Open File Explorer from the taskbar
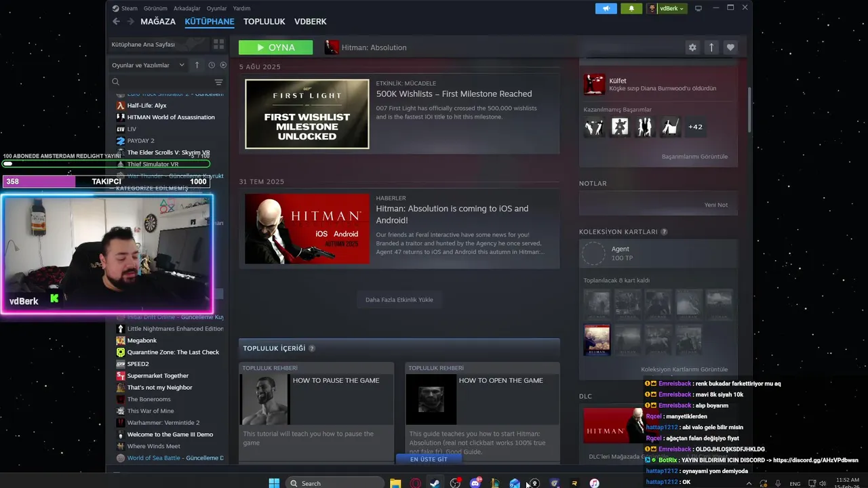 pos(395,483)
